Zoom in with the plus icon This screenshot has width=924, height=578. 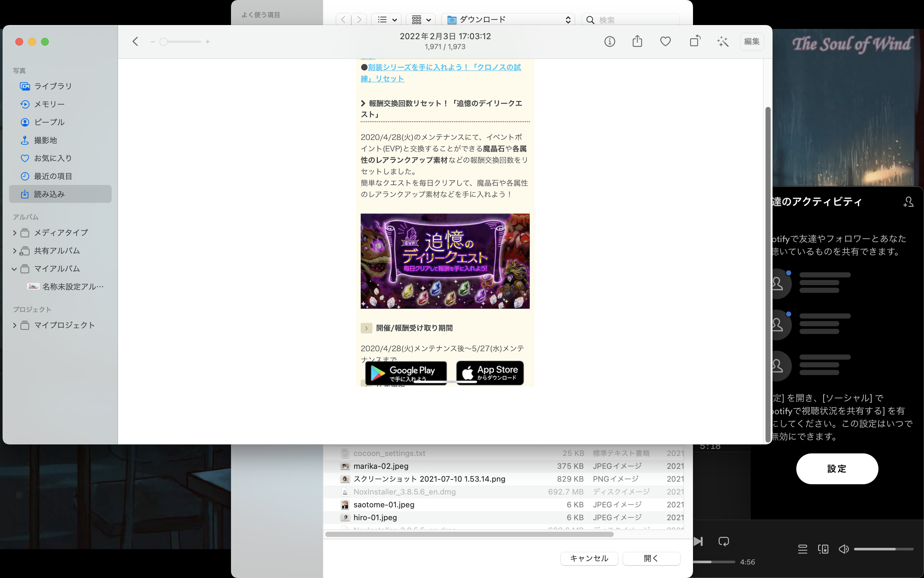(x=208, y=41)
